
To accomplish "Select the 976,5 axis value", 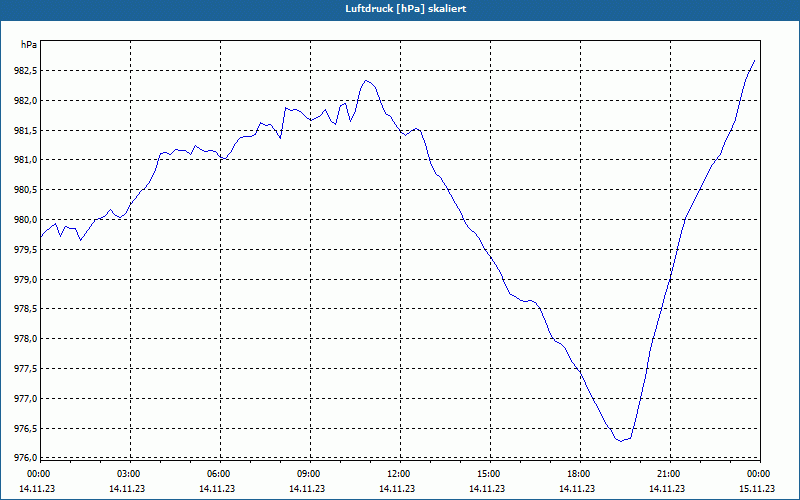I will pos(26,429).
